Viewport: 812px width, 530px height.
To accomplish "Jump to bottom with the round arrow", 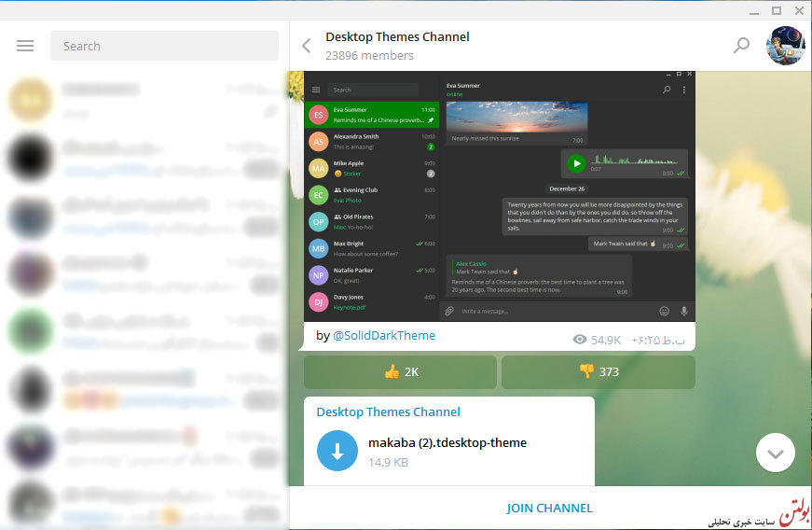I will (x=776, y=453).
